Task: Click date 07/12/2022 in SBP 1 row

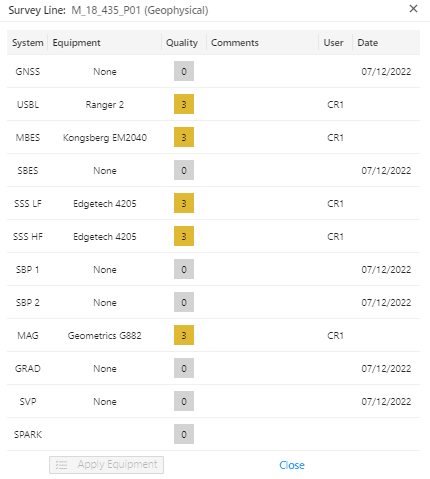Action: coord(386,269)
